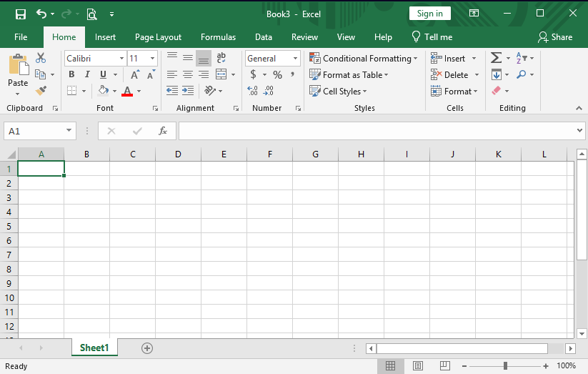The image size is (588, 374).
Task: Toggle Bold formatting
Action: pos(71,74)
